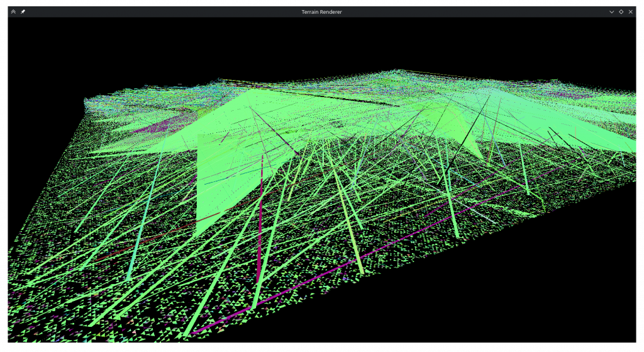Minimize the Terrain Renderer window
The height and width of the screenshot is (352, 644).
[x=611, y=11]
